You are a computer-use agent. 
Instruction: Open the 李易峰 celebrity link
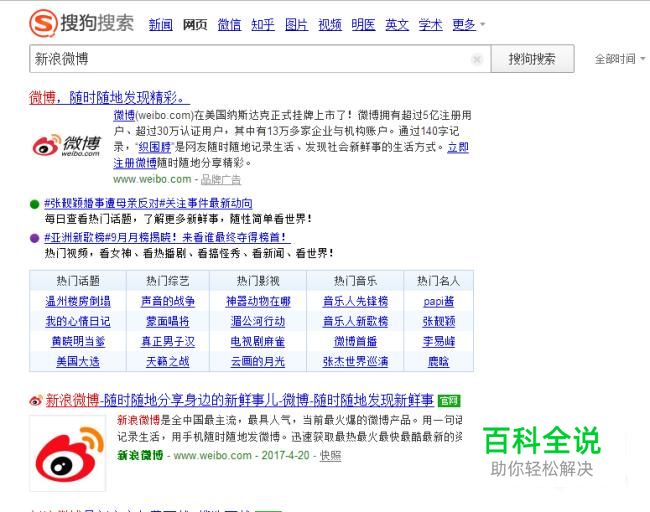click(x=439, y=342)
